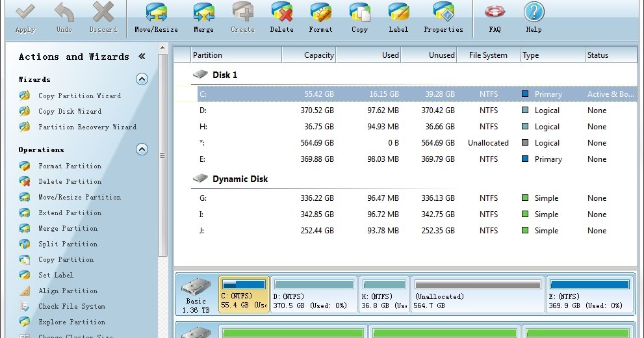Select the Basic 1.36 TB disk icon
The height and width of the screenshot is (338, 644).
coord(196,287)
